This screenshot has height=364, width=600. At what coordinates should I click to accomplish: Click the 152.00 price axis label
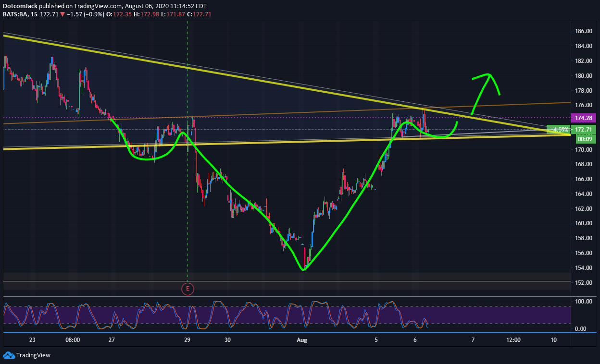583,283
